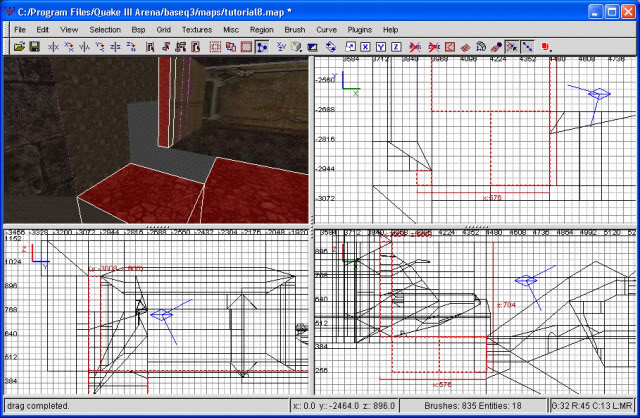Flip selection along X axis
640x418 pixels.
pyautogui.click(x=53, y=47)
